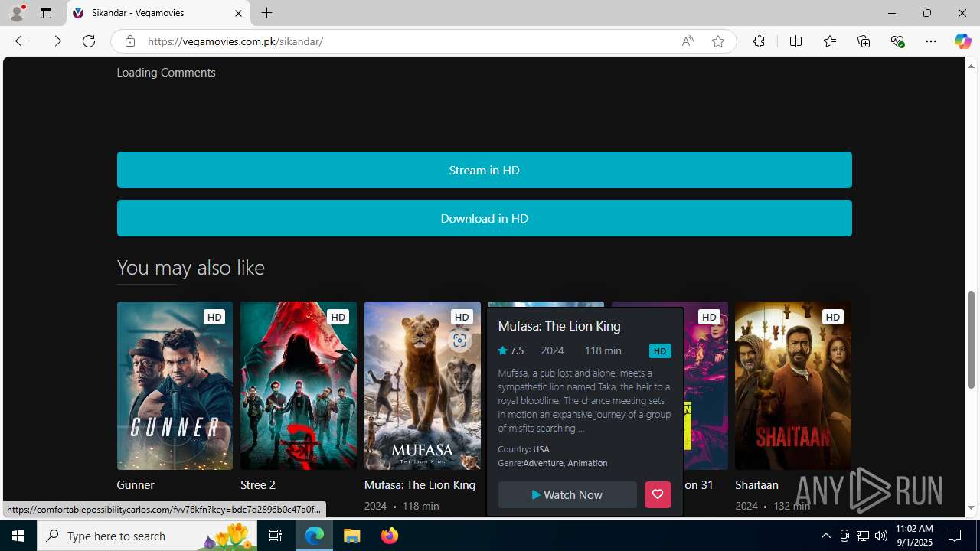Open Windows notification center
The image size is (980, 551).
(x=955, y=536)
